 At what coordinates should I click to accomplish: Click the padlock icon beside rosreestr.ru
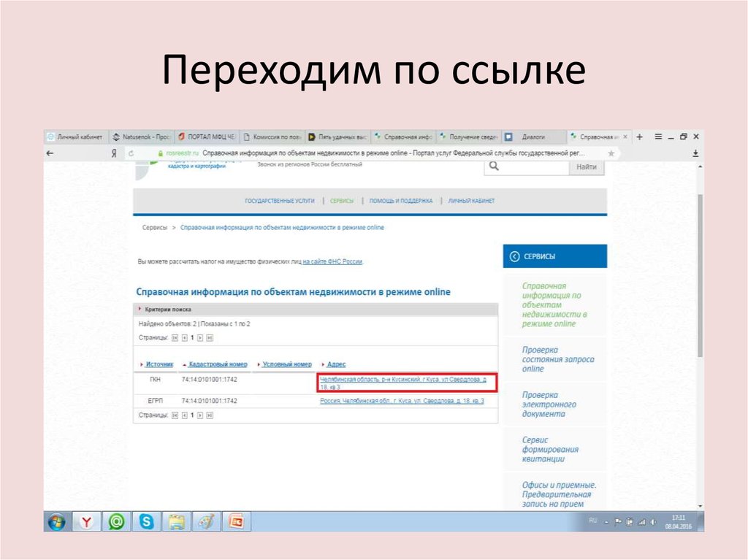click(x=161, y=153)
